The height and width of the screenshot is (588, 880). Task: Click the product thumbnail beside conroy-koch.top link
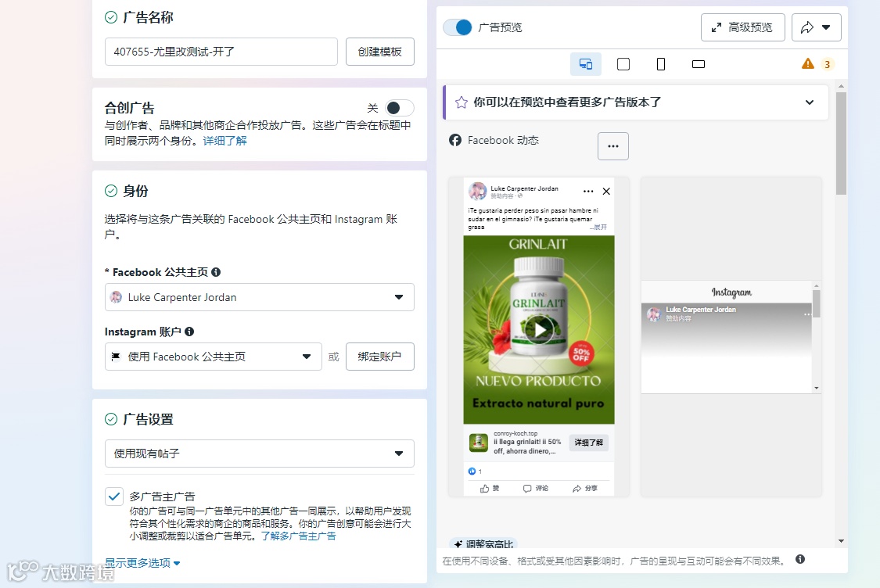tap(478, 443)
